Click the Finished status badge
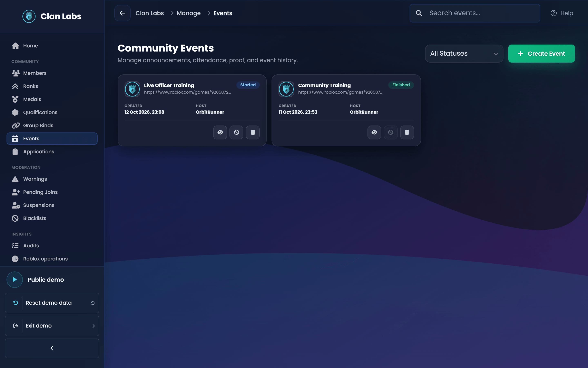The width and height of the screenshot is (588, 368). click(x=401, y=85)
